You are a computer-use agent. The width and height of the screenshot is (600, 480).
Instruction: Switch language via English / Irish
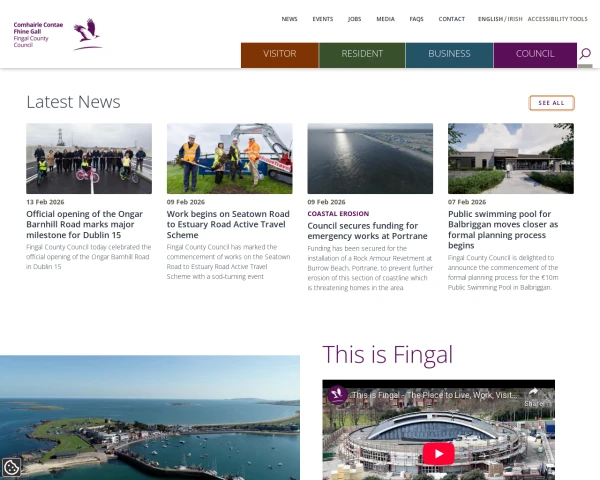[500, 19]
